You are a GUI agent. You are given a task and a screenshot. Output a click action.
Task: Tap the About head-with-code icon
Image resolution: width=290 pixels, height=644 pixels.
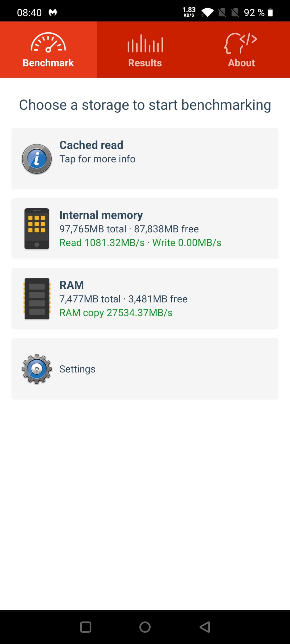[241, 43]
